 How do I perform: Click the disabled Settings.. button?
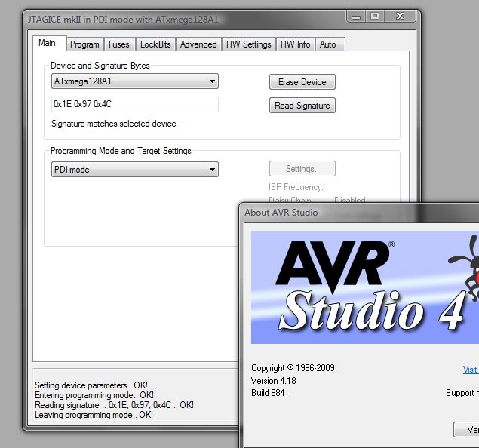(x=302, y=169)
